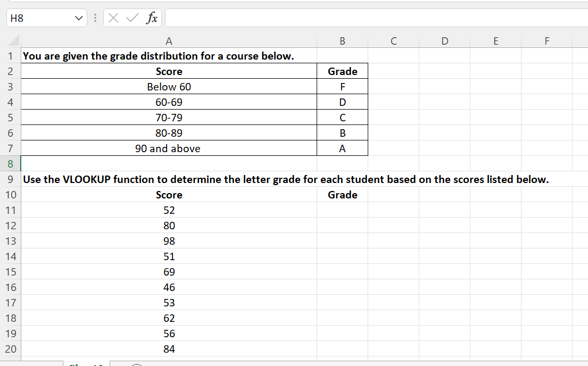Screen dimensions: 588x366
Task: Select column F header
Action: [x=546, y=40]
